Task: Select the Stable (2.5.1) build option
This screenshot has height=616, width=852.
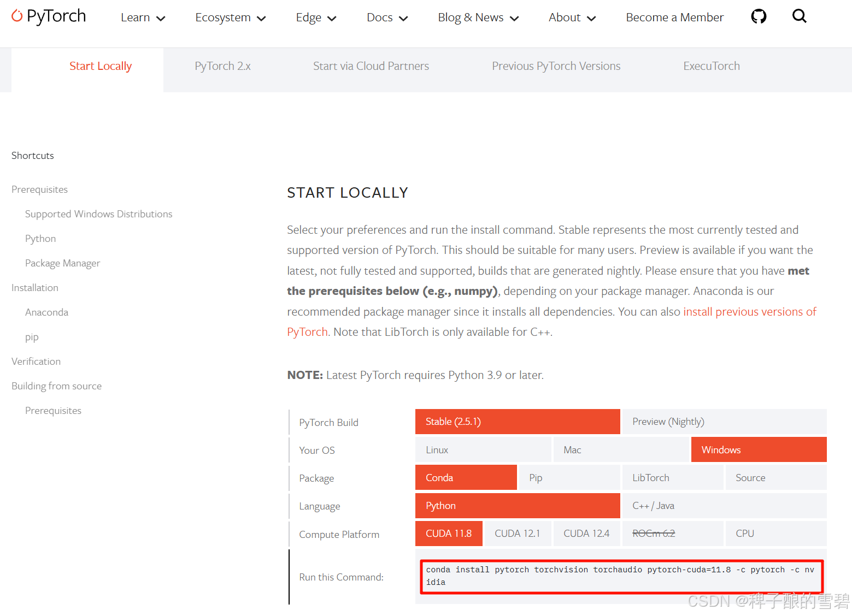Action: pos(518,422)
